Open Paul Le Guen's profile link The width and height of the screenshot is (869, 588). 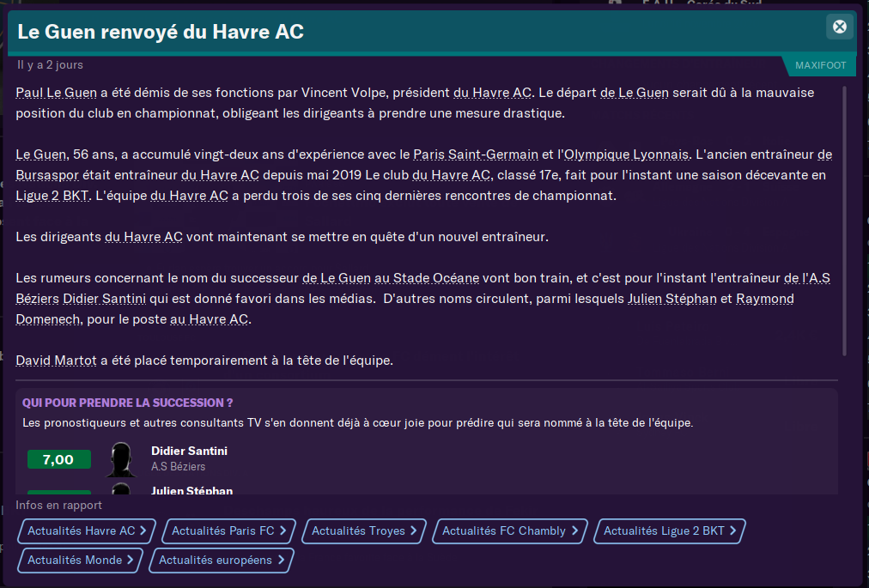coord(57,93)
